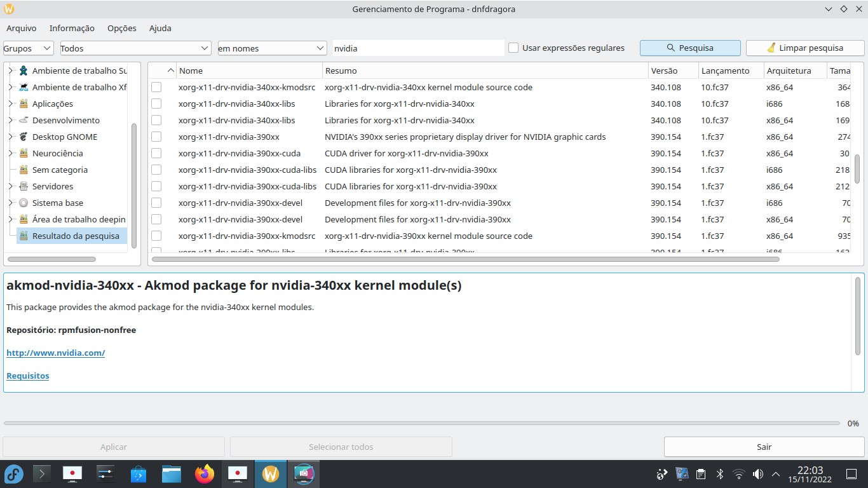Click the Xfce mouse icon in group tree
Viewport: 868px width, 488px height.
pyautogui.click(x=24, y=87)
